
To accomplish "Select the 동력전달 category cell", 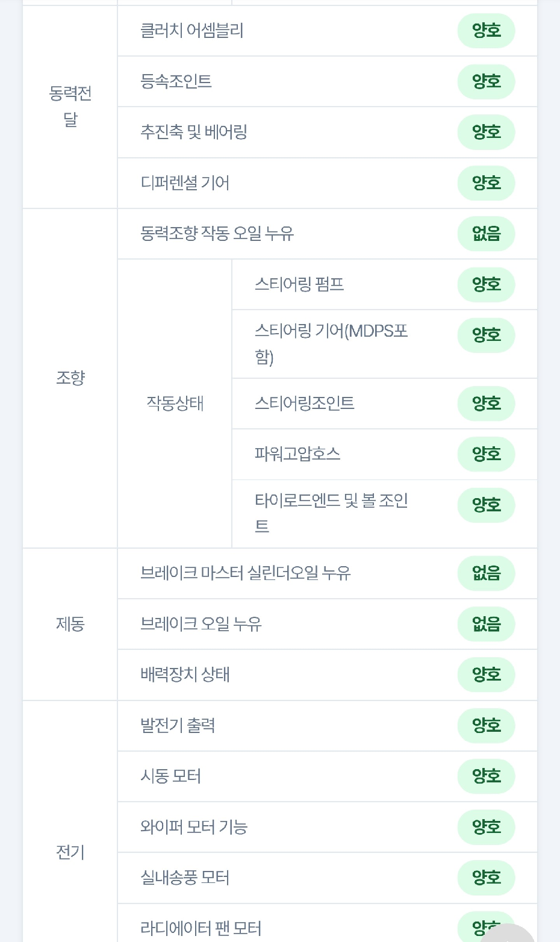I will [70, 107].
